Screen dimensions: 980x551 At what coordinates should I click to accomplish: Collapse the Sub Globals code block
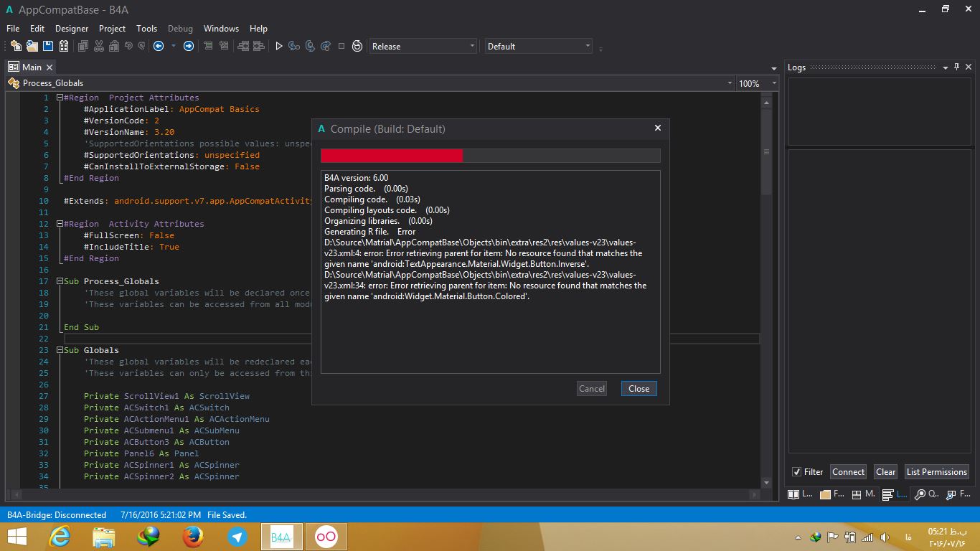point(60,350)
